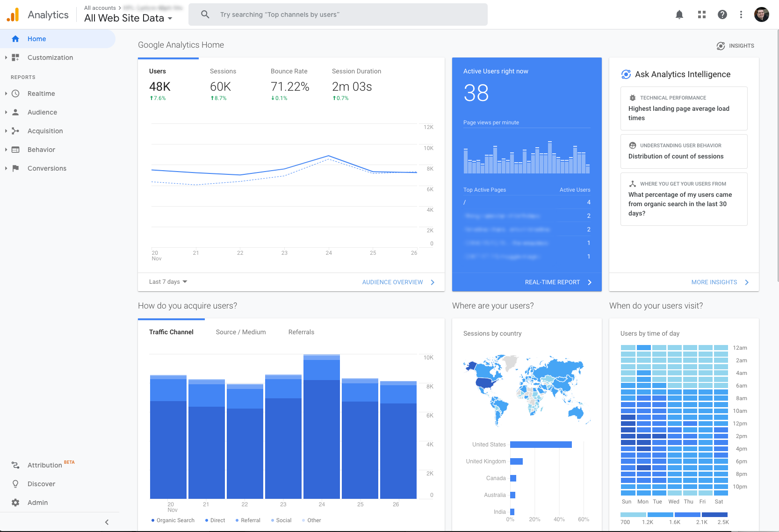779x532 pixels.
Task: Click the Analytics search field
Action: coord(338,14)
